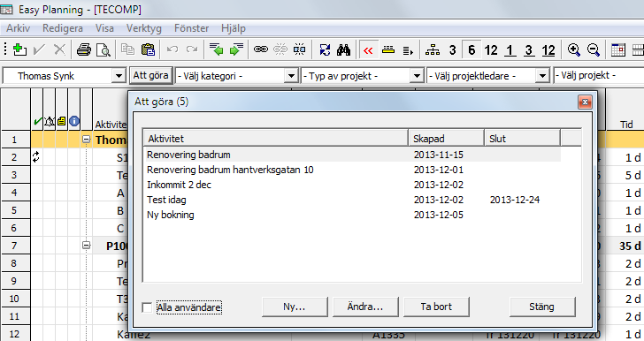Click the green check column header icon

pos(37,121)
